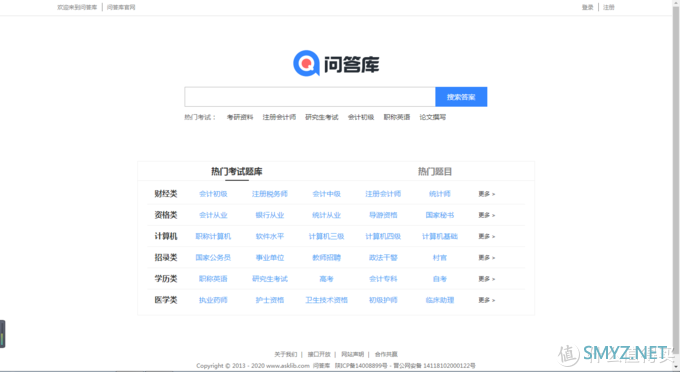Open 初级护师 link
This screenshot has width=680, height=372.
click(383, 300)
